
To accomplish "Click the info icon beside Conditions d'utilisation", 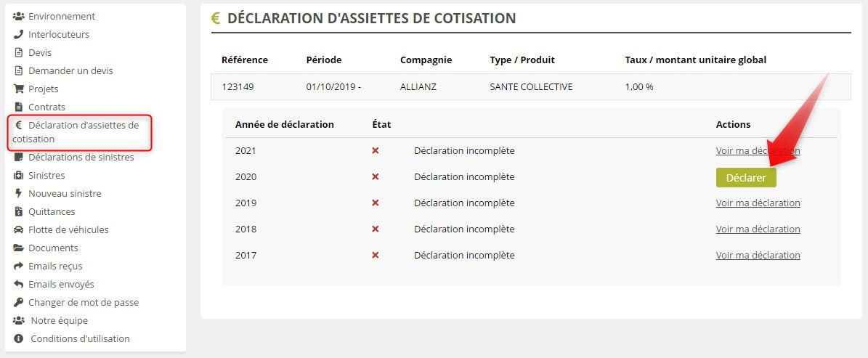I will coord(19,339).
